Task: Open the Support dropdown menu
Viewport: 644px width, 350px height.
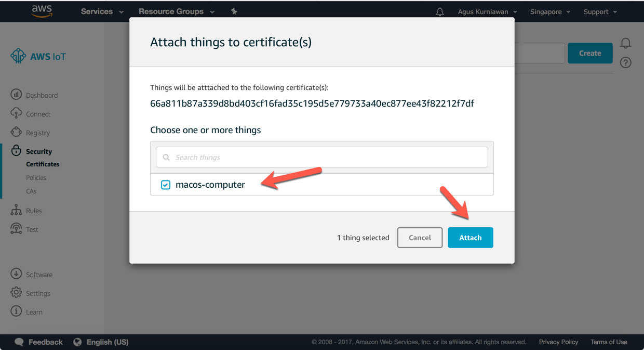Action: (600, 11)
